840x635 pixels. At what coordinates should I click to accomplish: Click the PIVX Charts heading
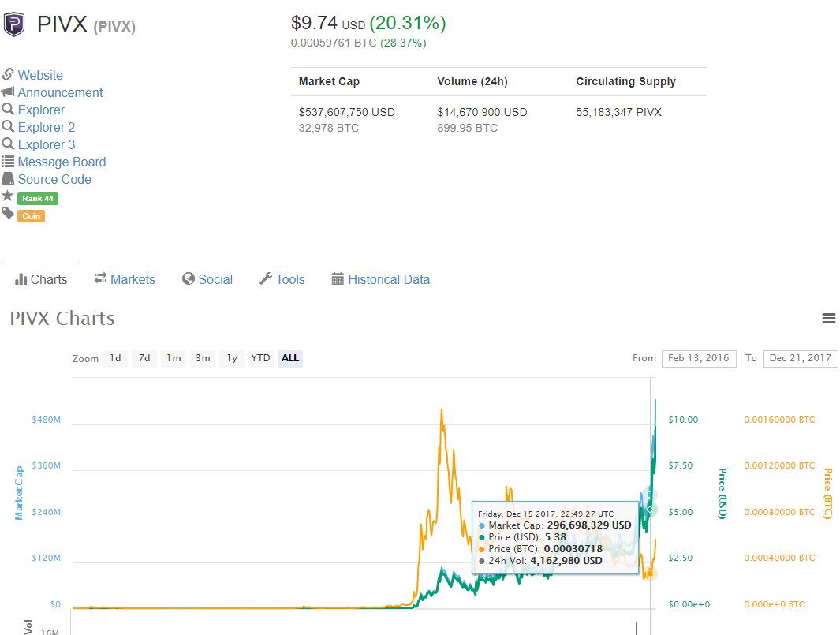tap(62, 319)
